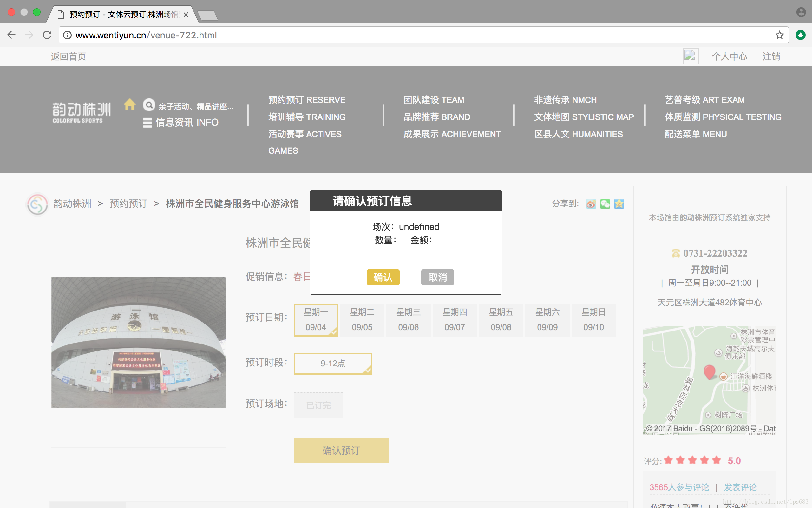Click the browser back arrow

click(11, 35)
